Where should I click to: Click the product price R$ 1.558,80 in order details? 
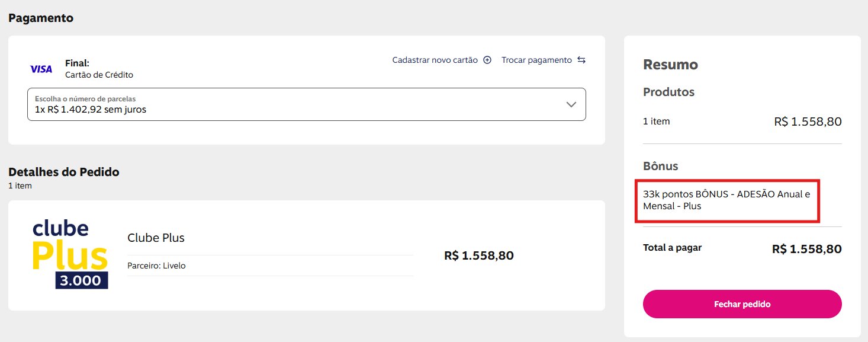tap(478, 255)
